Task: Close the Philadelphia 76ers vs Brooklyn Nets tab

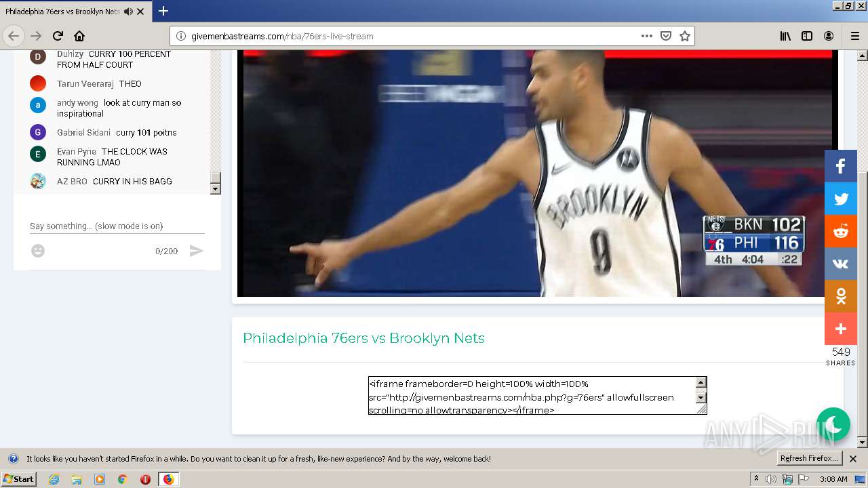Action: pos(140,12)
